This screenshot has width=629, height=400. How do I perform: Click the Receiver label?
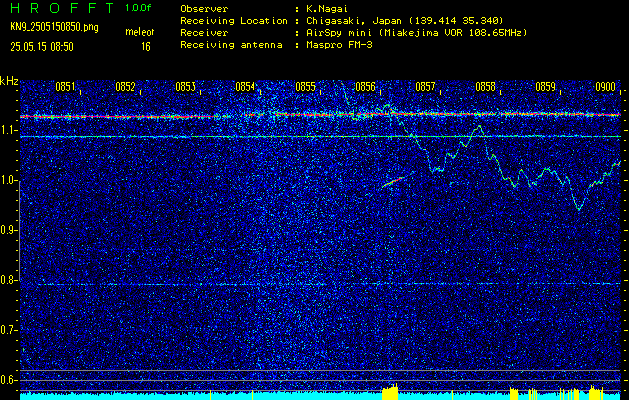pos(204,32)
